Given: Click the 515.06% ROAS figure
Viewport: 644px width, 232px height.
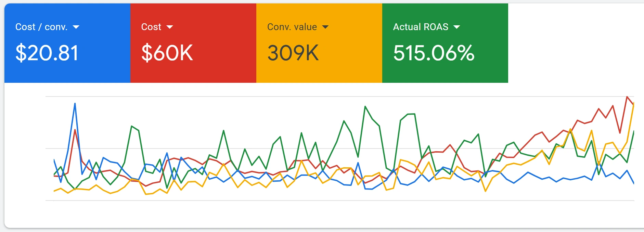Looking at the screenshot, I should pyautogui.click(x=434, y=53).
